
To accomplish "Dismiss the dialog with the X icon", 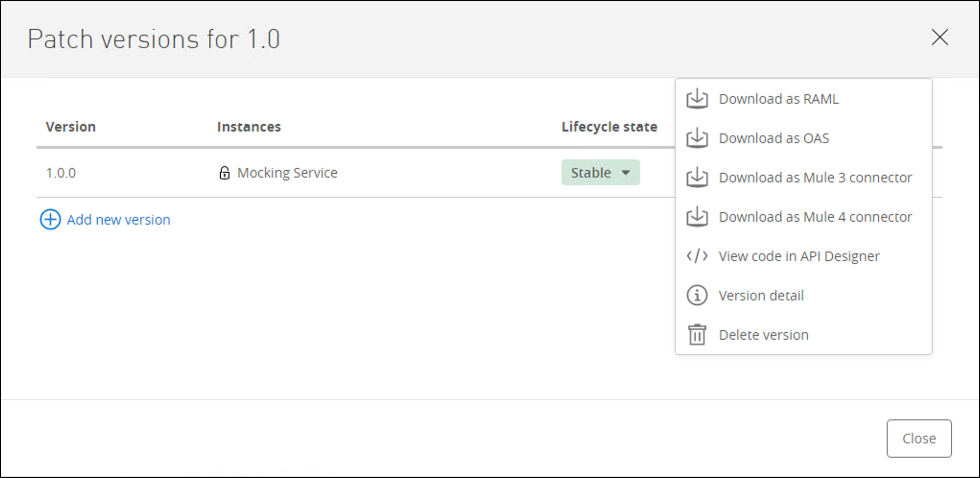I will tap(939, 37).
